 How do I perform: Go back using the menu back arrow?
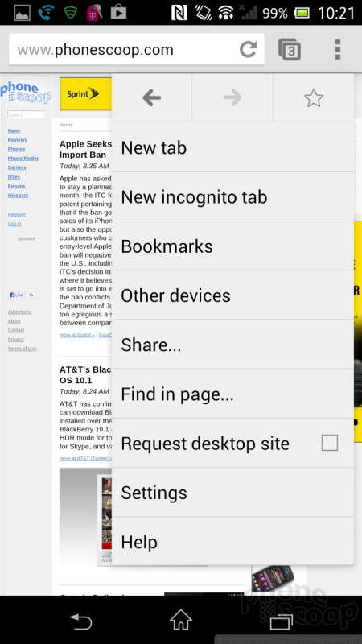click(x=151, y=97)
